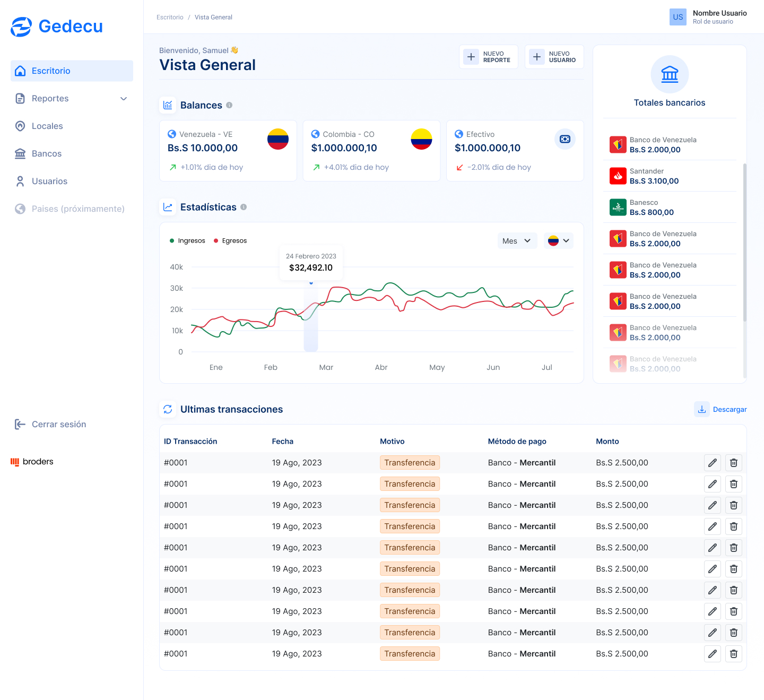Click the Totales bancarios bank icon
The height and width of the screenshot is (700, 764).
point(670,74)
